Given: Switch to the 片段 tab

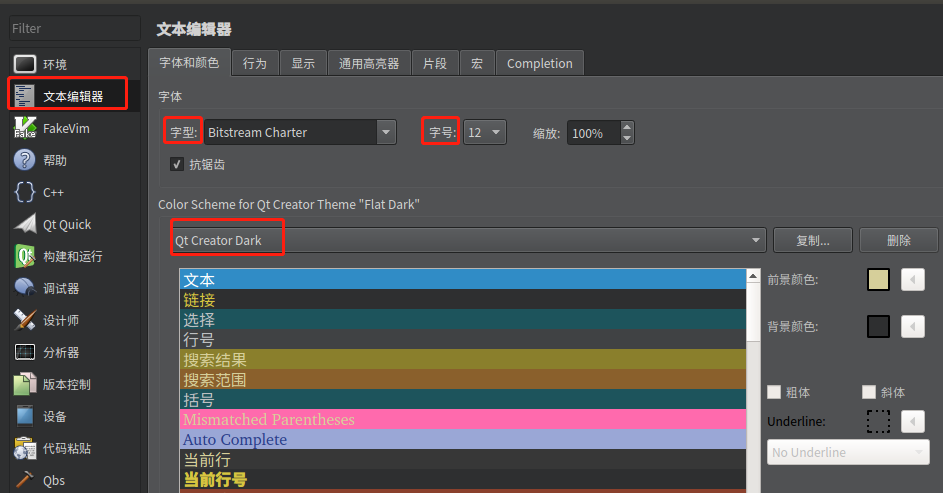Looking at the screenshot, I should (435, 63).
